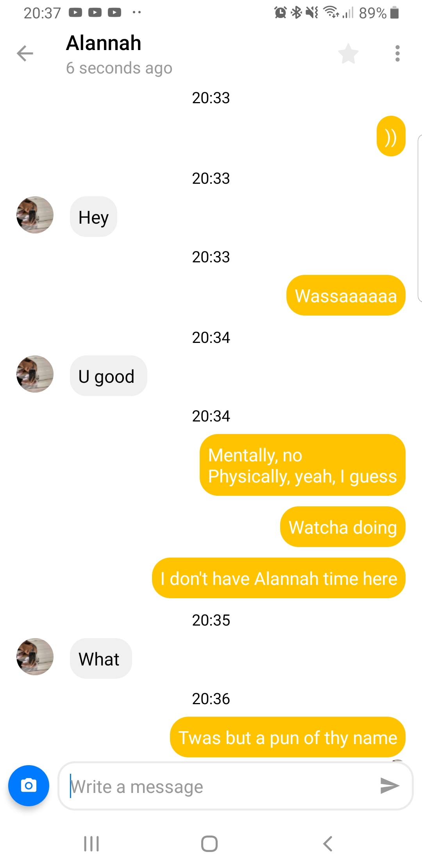Tap the Android navigation back chevron

328,844
